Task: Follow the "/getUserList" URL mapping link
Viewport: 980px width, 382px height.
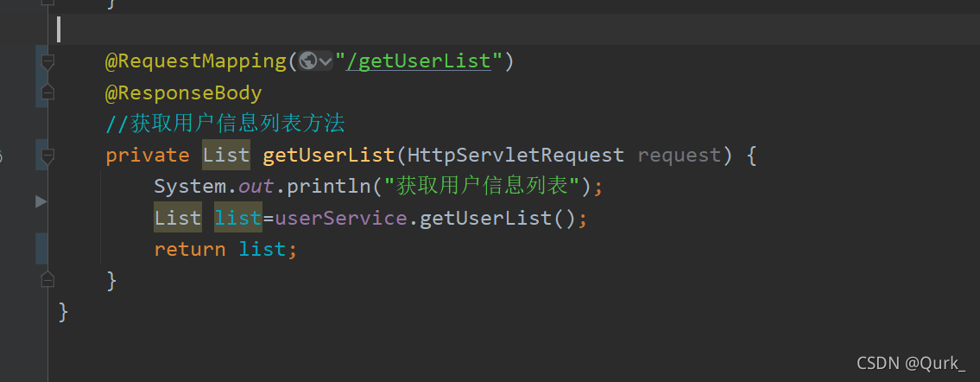Action: point(418,61)
